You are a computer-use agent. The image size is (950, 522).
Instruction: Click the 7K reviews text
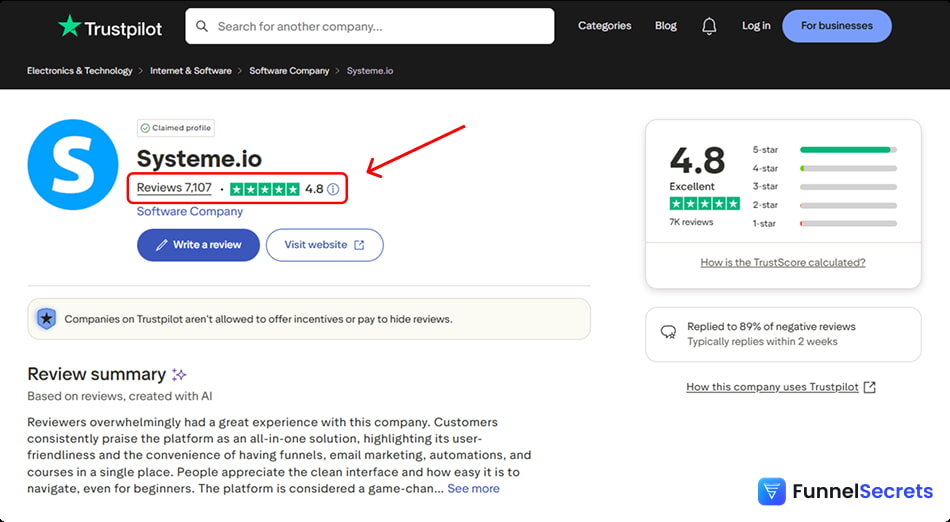pos(691,222)
